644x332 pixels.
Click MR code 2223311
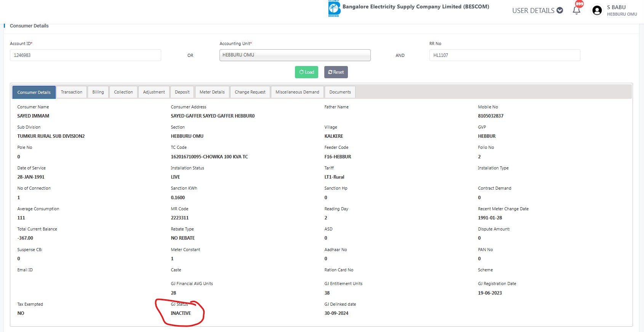coord(179,218)
